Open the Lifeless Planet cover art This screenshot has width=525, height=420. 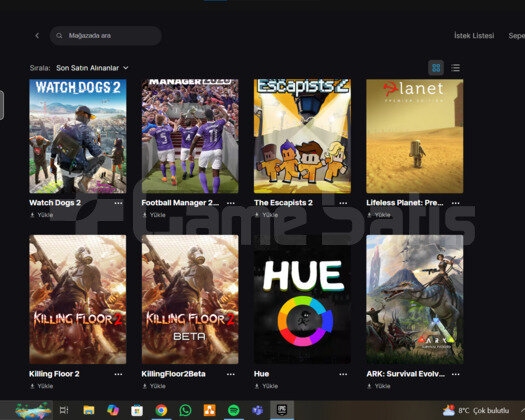point(415,136)
